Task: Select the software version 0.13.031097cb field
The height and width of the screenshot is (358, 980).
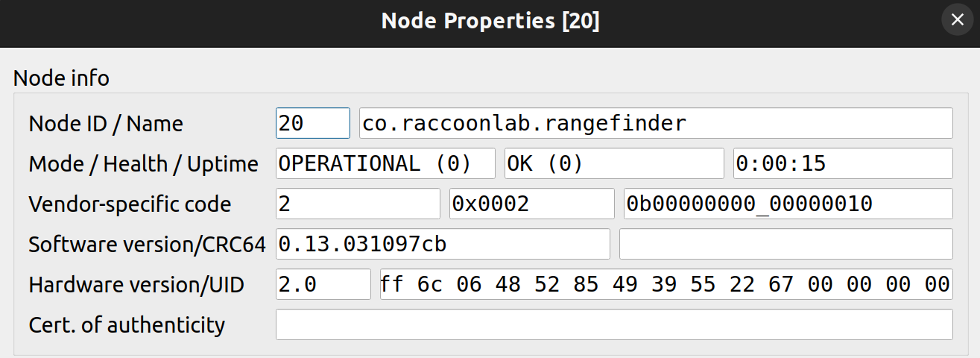Action: pyautogui.click(x=443, y=244)
